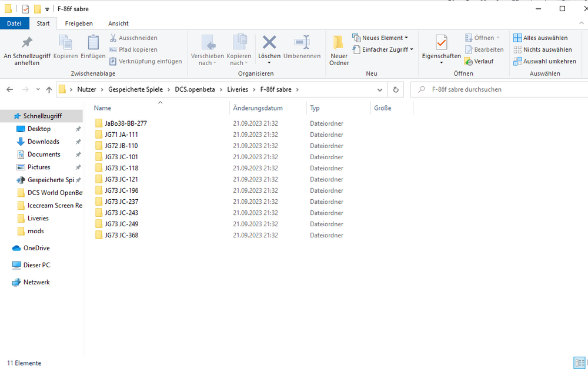This screenshot has height=369, width=588.
Task: Click Öffnen in ribbon
Action: (x=483, y=38)
